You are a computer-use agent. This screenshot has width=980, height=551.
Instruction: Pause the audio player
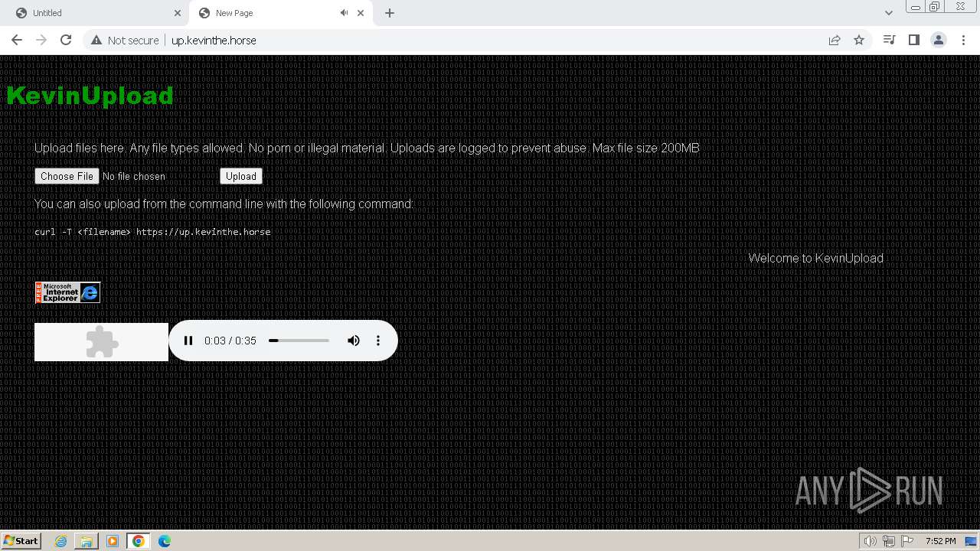click(188, 341)
